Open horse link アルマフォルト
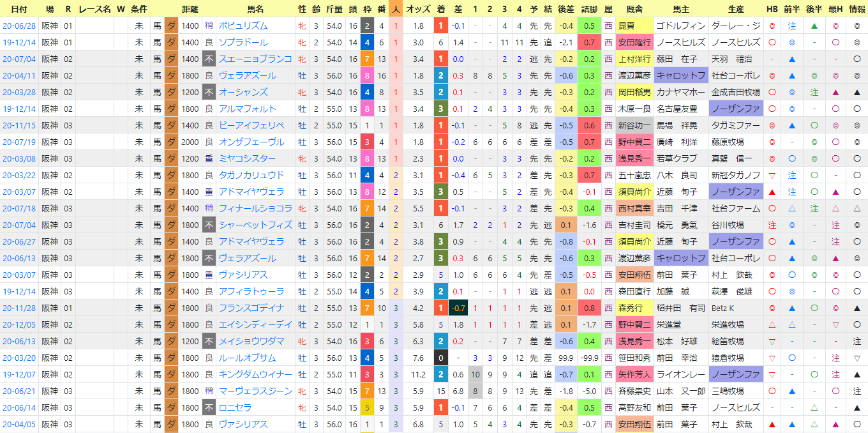This screenshot has height=433, width=868. pyautogui.click(x=248, y=109)
